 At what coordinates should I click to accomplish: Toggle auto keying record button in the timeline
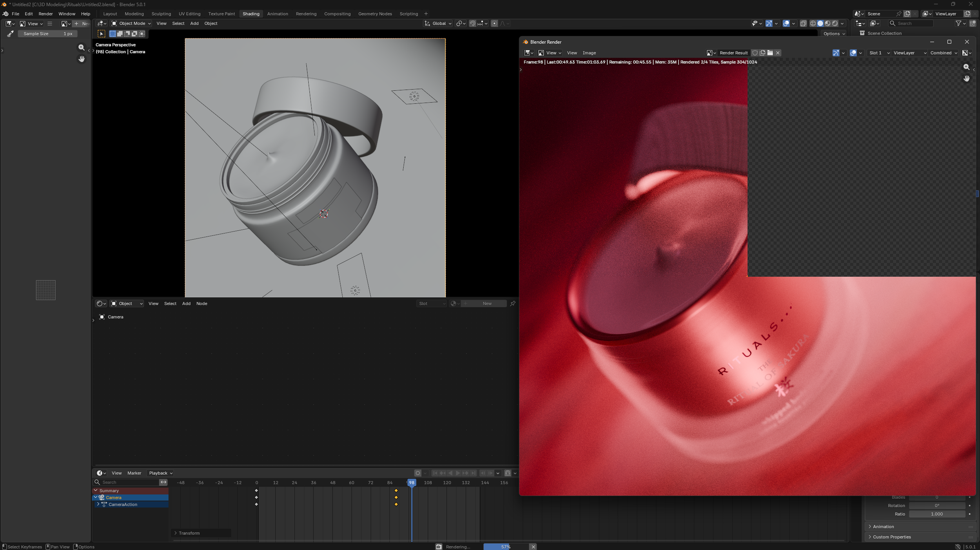tap(417, 473)
